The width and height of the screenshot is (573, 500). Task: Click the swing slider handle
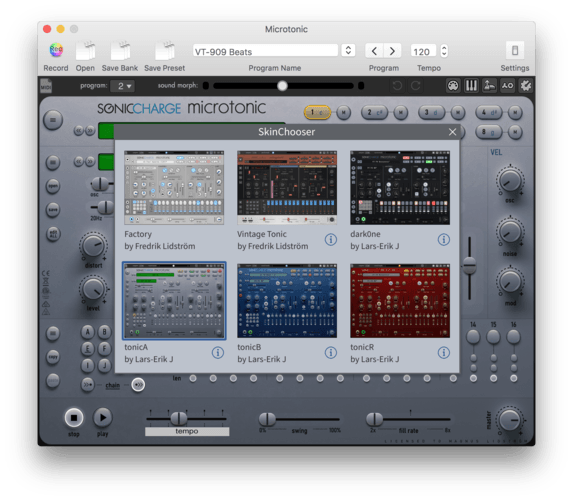point(267,419)
